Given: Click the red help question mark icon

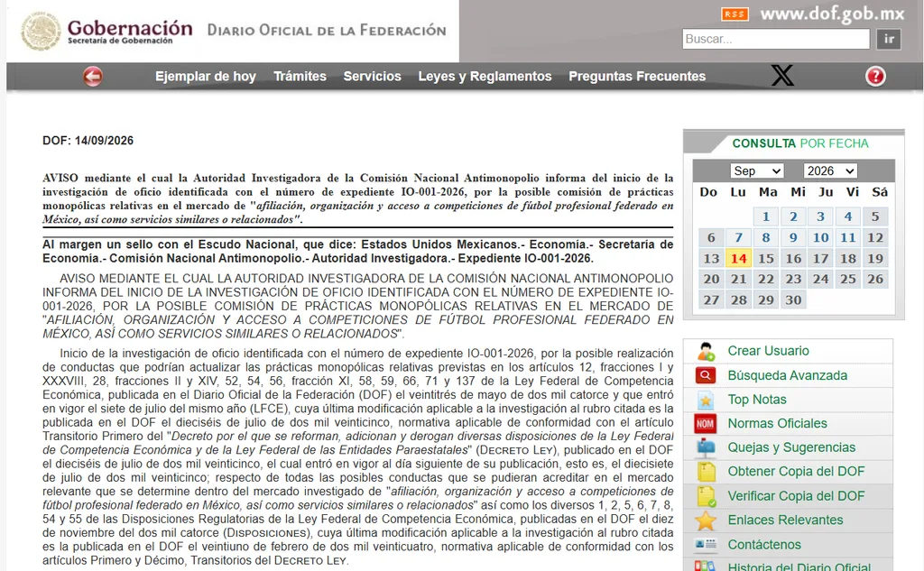Looking at the screenshot, I should pos(875,77).
